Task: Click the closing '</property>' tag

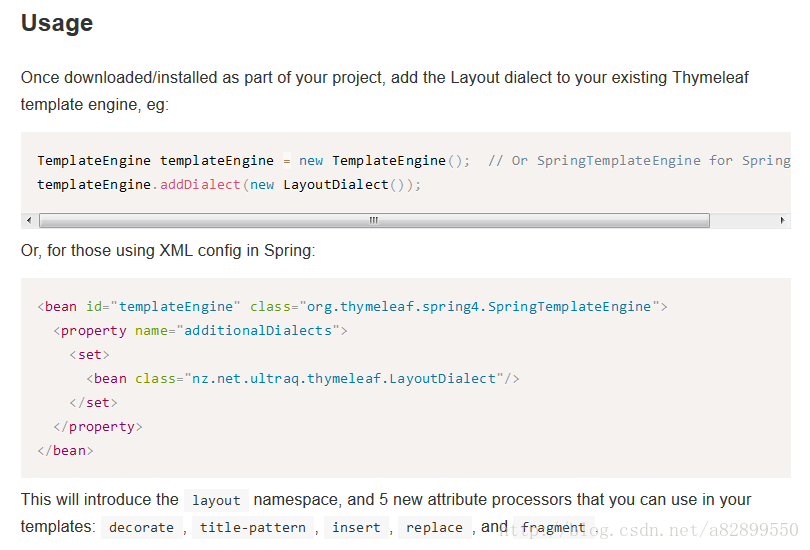Action: point(98,427)
